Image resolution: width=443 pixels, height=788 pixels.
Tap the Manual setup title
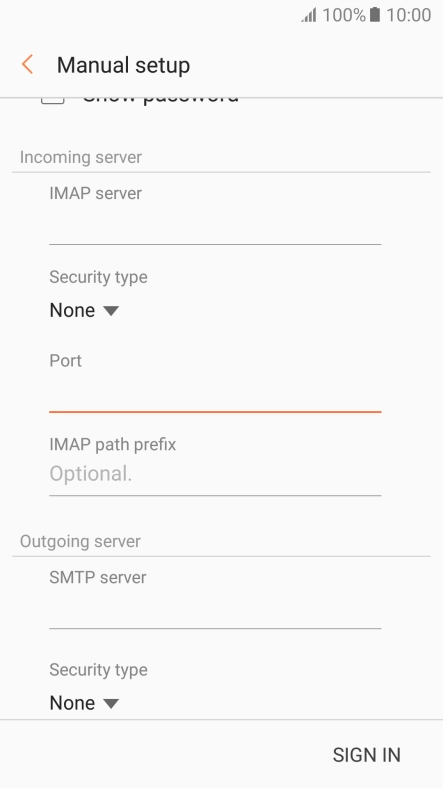click(x=124, y=65)
